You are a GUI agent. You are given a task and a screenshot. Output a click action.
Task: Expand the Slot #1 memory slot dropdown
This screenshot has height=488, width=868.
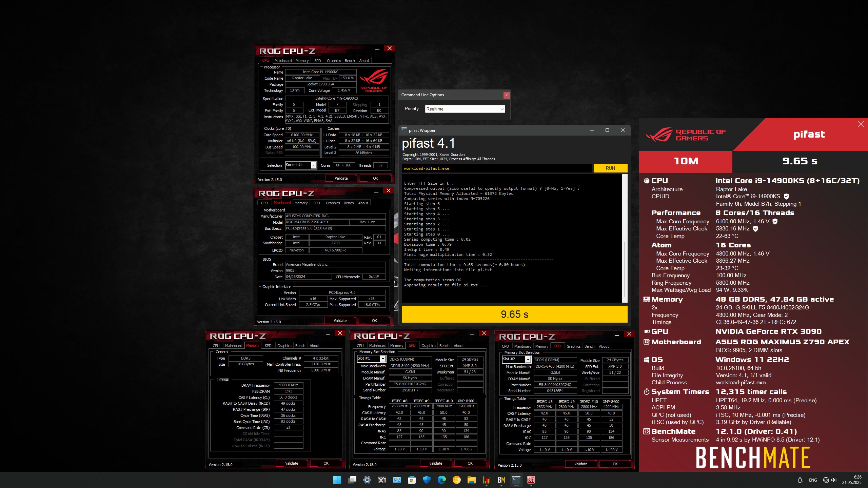click(x=372, y=359)
